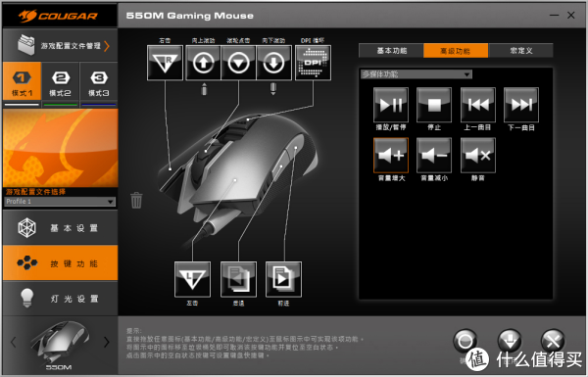Screen dimensions: 588x377
Task: Switch to Mode 3 profile
Action: point(99,83)
